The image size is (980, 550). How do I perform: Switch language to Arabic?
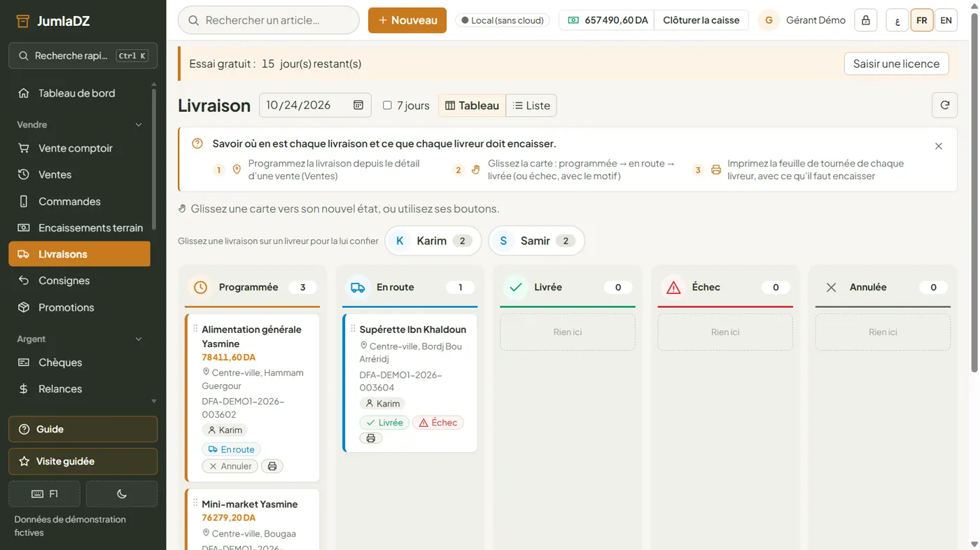coord(897,20)
